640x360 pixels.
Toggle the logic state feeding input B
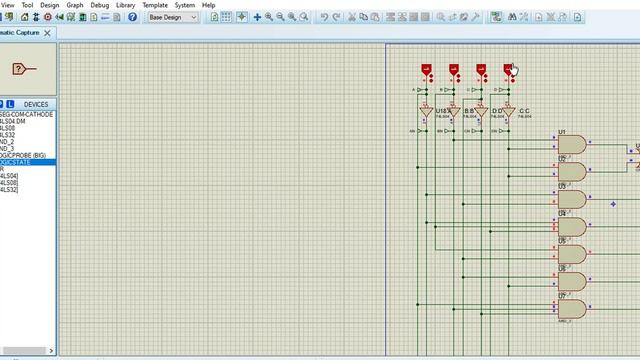tap(454, 70)
